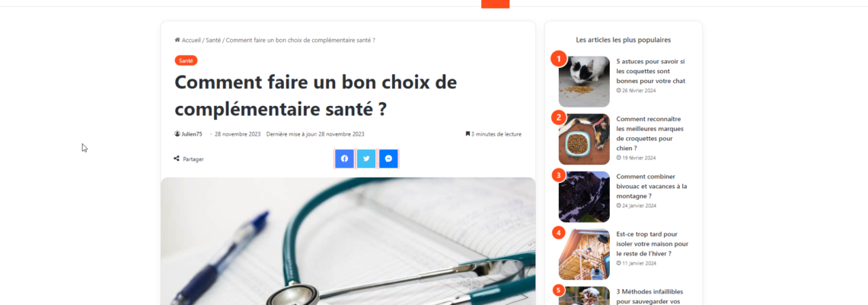This screenshot has width=868, height=305.
Task: Open the cat kibble article thumbnail
Action: click(584, 82)
